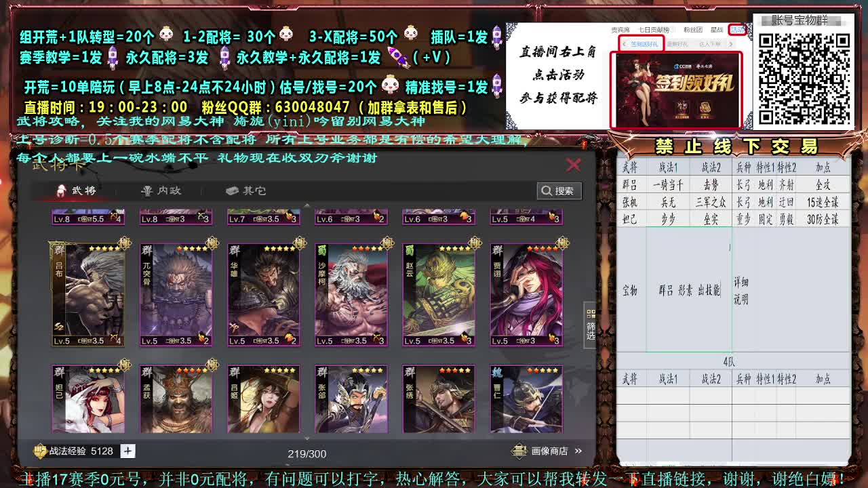Select the 孟获 general card
Screen dimensions: 868x488
176,399
